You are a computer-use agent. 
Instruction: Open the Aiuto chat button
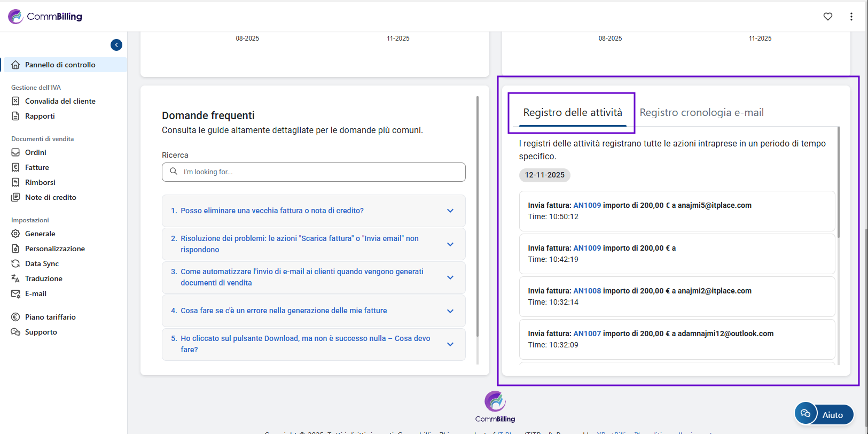pyautogui.click(x=824, y=414)
